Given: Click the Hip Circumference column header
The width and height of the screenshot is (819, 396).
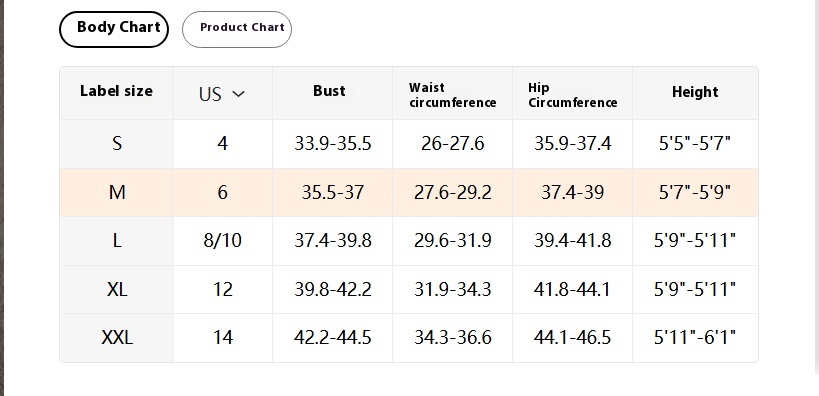Looking at the screenshot, I should [572, 95].
